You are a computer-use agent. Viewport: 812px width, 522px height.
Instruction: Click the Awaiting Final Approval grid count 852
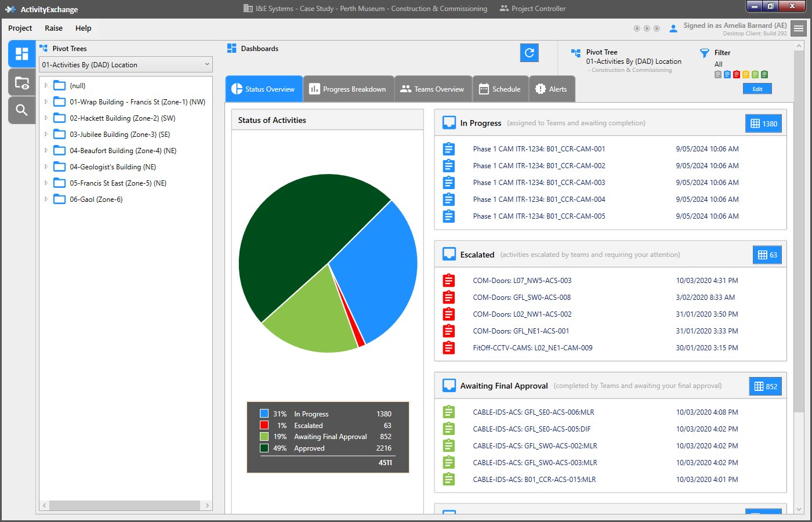click(766, 386)
